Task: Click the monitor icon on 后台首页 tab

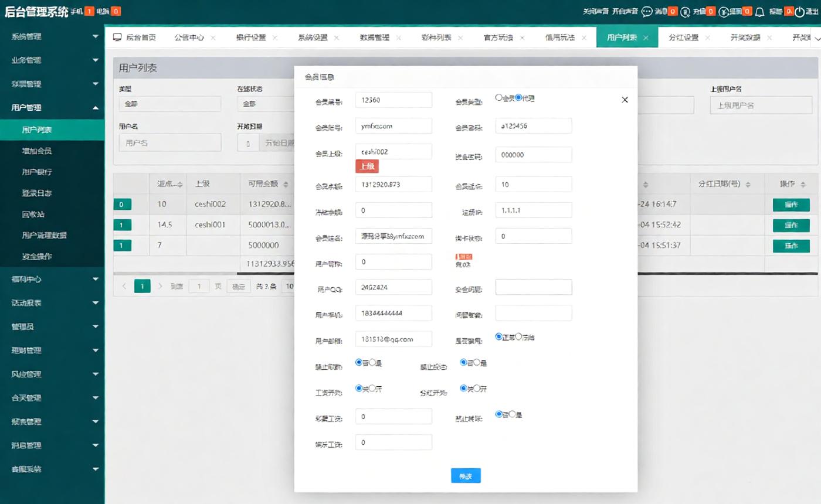Action: [x=117, y=37]
